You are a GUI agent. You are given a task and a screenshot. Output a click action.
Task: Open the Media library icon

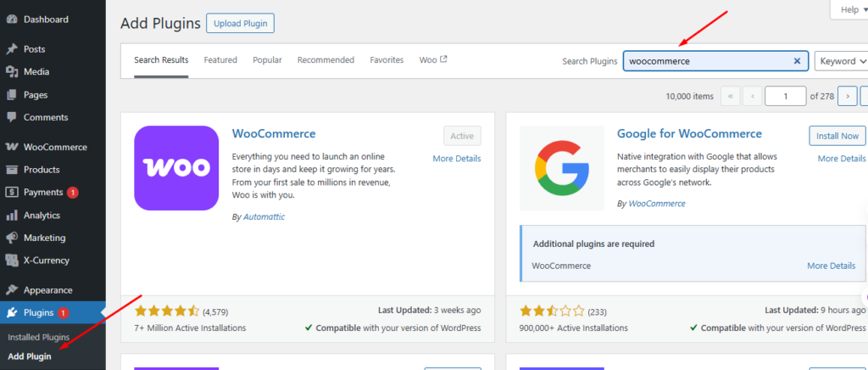(x=11, y=72)
